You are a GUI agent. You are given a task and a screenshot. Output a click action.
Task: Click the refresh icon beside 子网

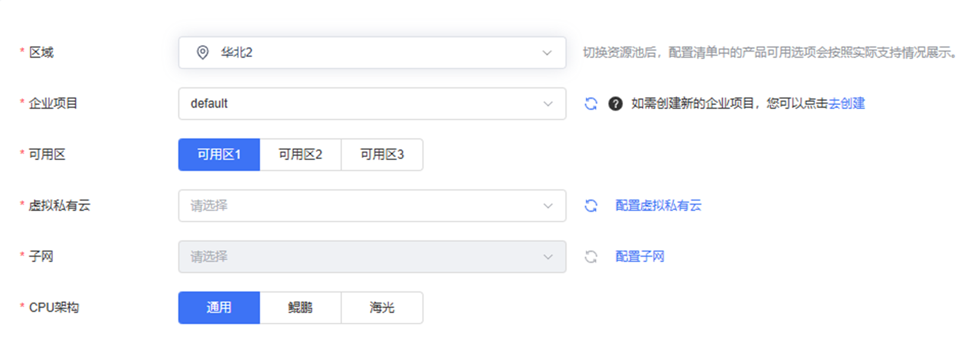coord(591,257)
